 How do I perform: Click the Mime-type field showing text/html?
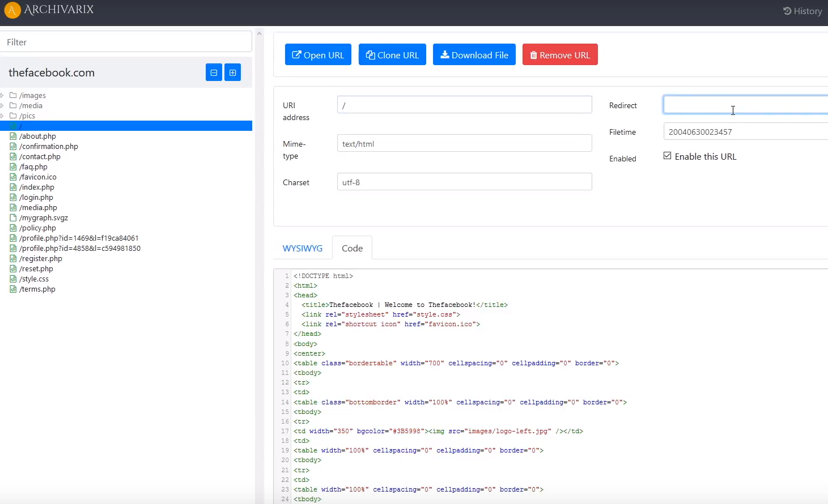tap(465, 143)
